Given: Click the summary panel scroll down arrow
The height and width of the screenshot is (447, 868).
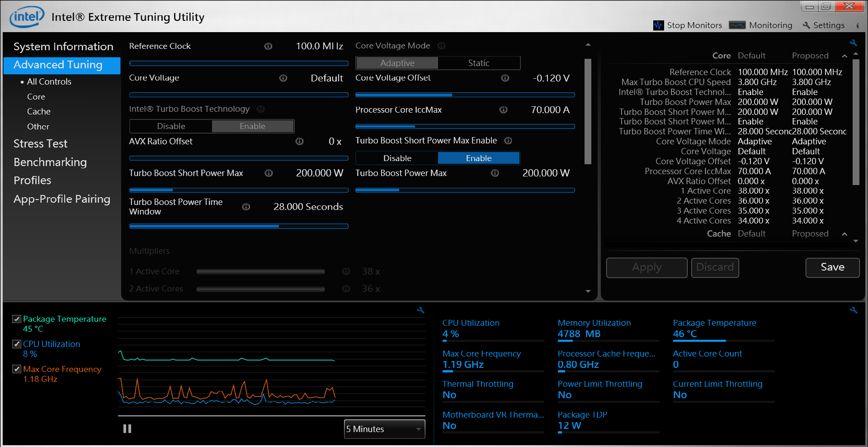Looking at the screenshot, I should [x=856, y=241].
